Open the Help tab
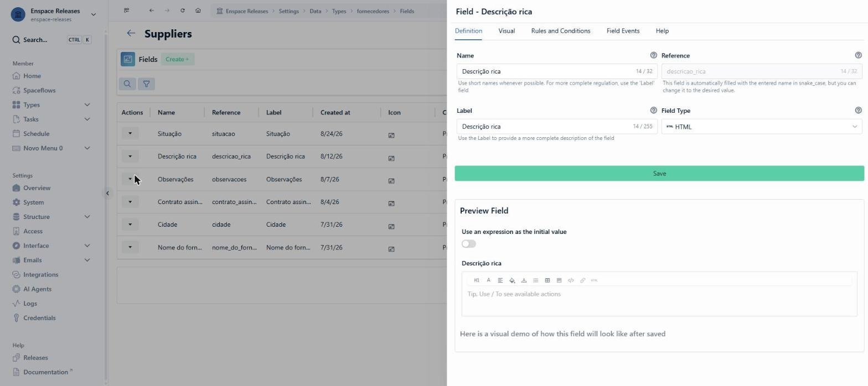Image resolution: width=868 pixels, height=386 pixels. point(662,31)
